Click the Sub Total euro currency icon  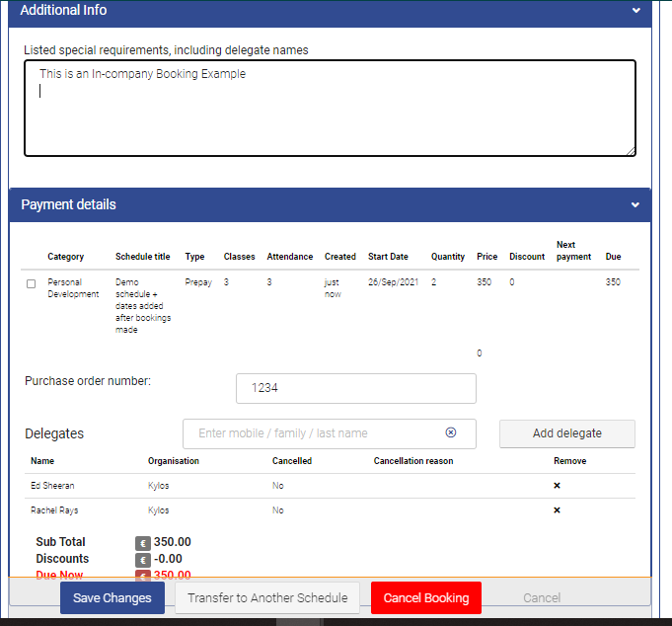pos(142,542)
